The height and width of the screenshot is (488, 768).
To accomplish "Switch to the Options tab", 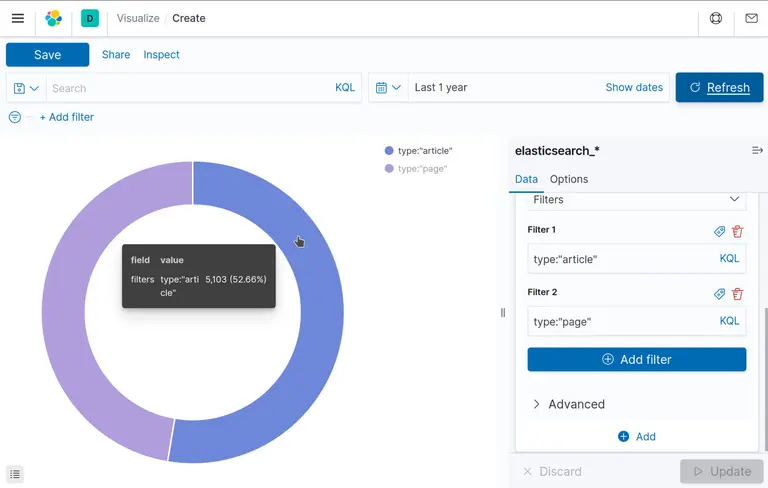I will (569, 179).
